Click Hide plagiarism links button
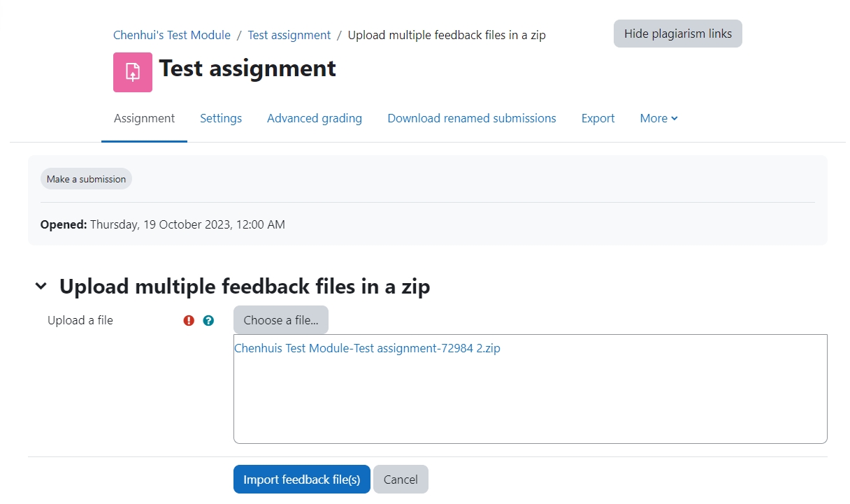 coord(678,34)
